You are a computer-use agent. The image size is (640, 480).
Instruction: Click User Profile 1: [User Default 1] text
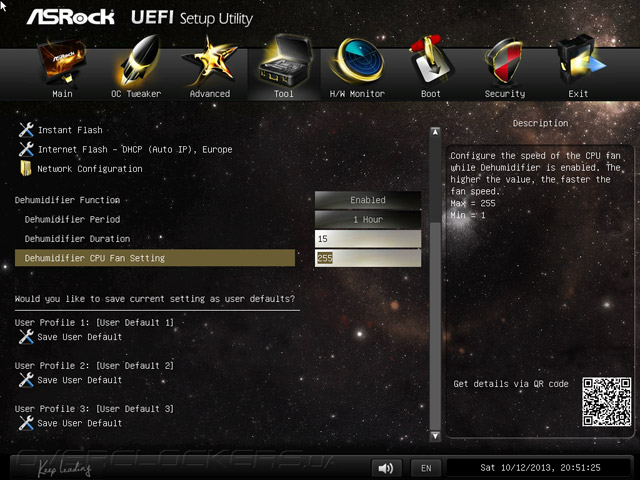coord(94,322)
